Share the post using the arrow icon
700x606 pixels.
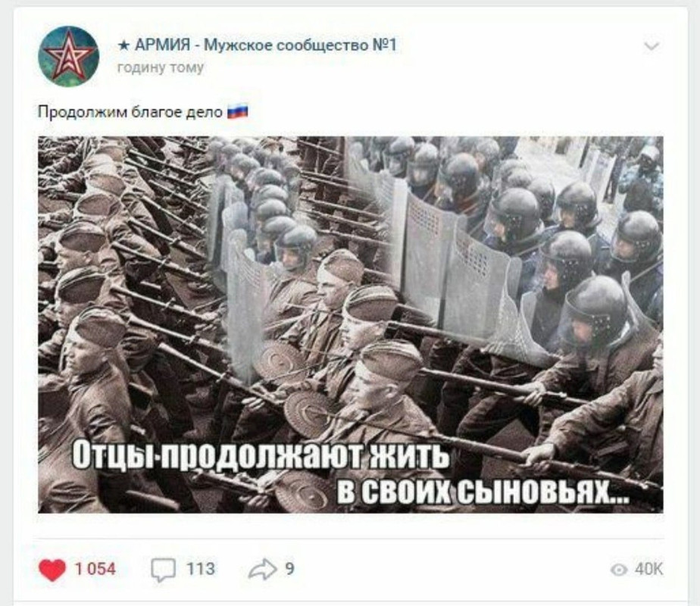coord(262,569)
